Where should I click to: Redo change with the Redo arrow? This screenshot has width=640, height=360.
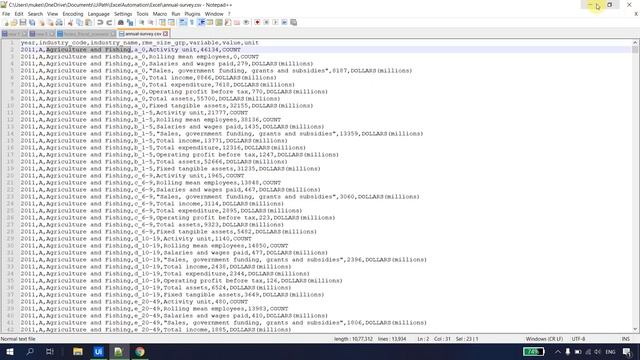[109, 22]
